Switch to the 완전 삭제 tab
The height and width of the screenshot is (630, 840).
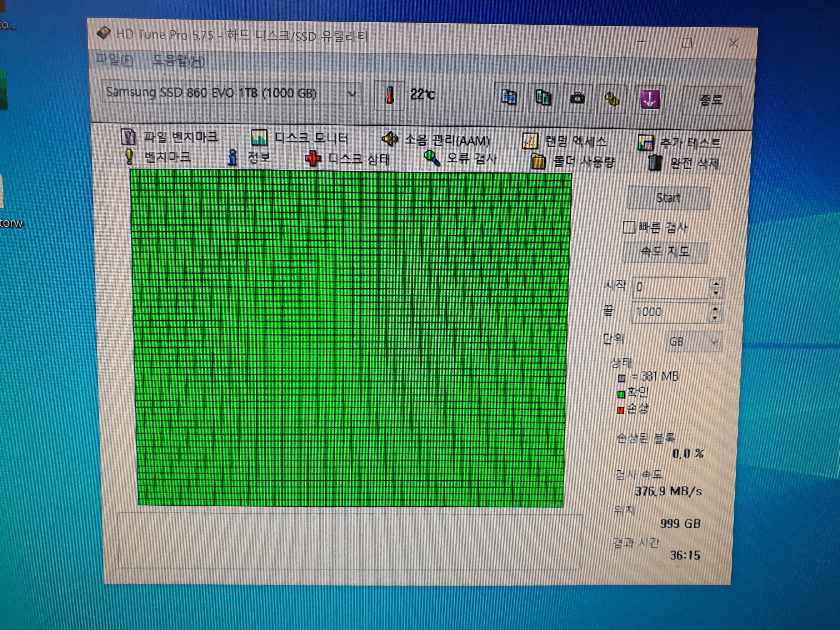pyautogui.click(x=683, y=163)
